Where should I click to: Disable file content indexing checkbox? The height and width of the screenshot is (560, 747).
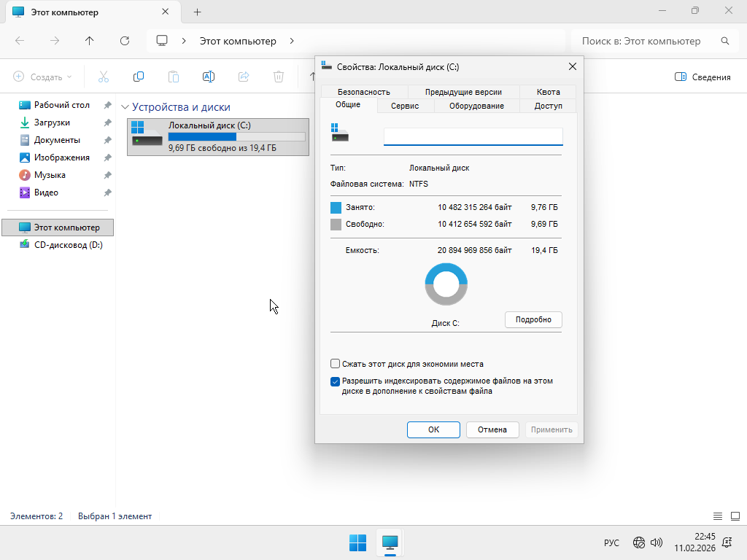tap(336, 381)
